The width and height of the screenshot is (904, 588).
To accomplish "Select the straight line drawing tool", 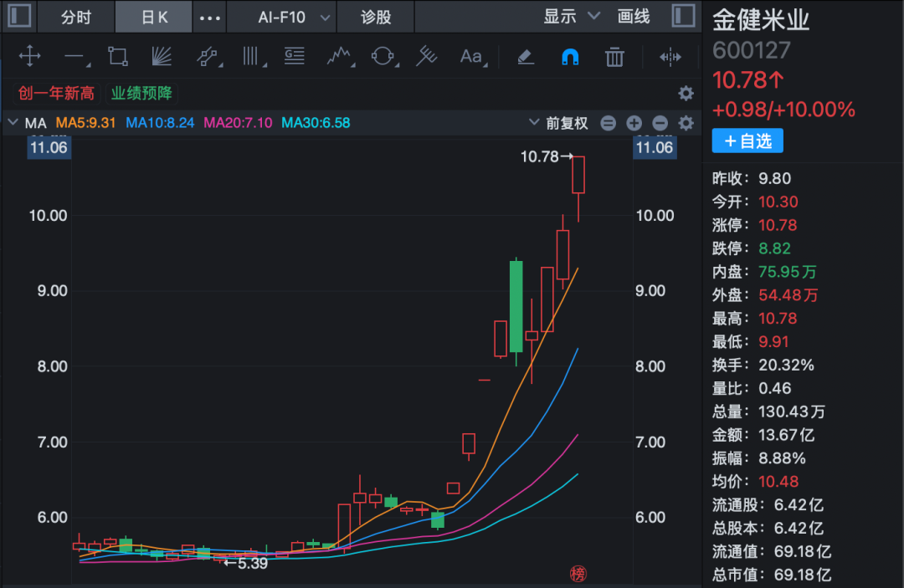I will pyautogui.click(x=77, y=57).
